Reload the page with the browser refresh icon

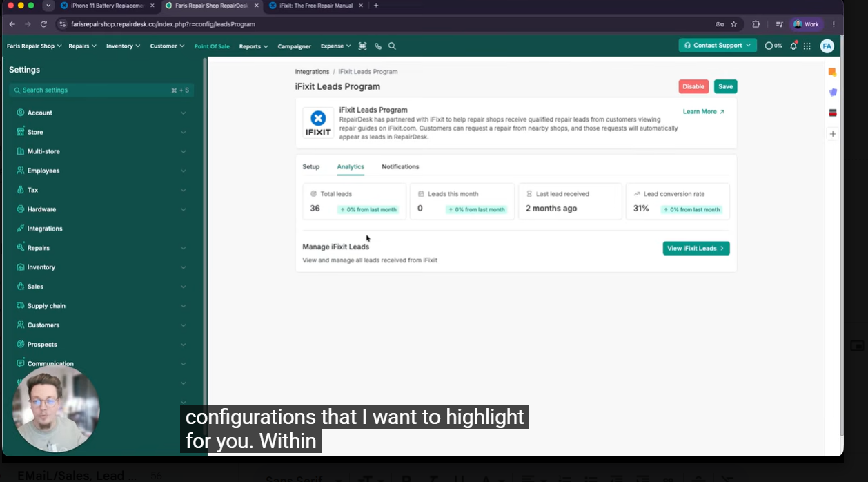43,24
